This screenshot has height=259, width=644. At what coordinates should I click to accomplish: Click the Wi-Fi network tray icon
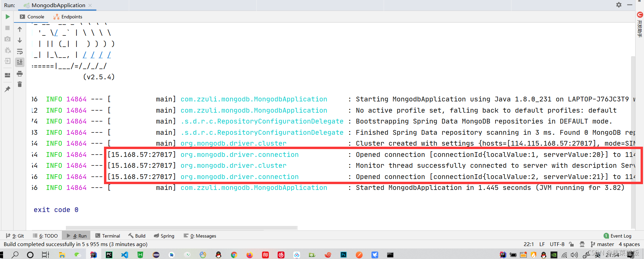point(564,255)
